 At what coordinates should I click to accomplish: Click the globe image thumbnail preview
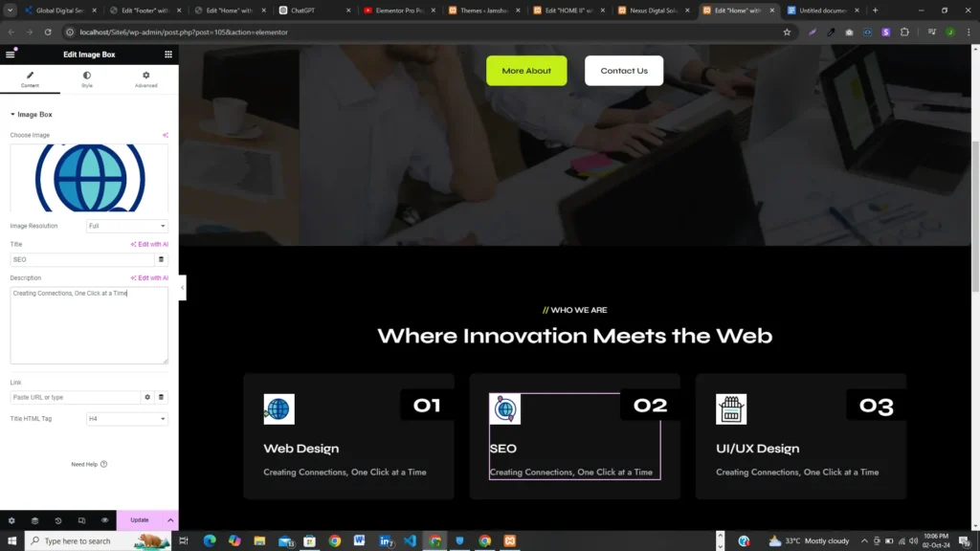pyautogui.click(x=89, y=178)
